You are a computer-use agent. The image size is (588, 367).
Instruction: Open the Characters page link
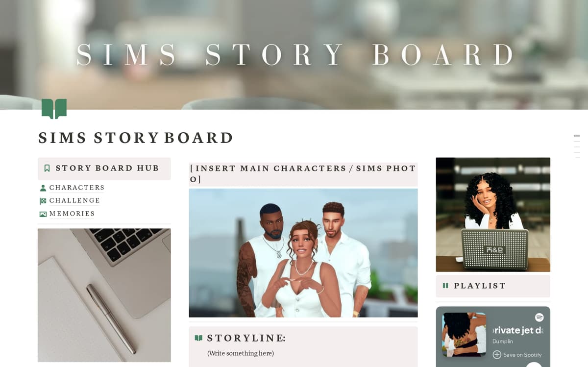coord(77,188)
